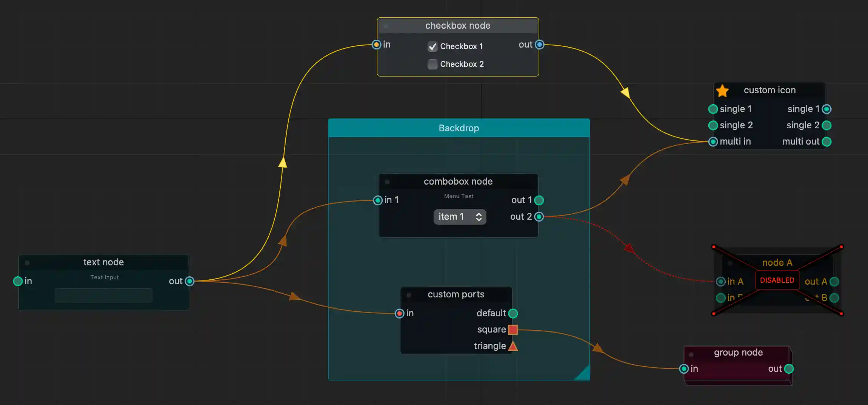Image resolution: width=868 pixels, height=405 pixels.
Task: Click the triangle output port
Action: pos(513,346)
